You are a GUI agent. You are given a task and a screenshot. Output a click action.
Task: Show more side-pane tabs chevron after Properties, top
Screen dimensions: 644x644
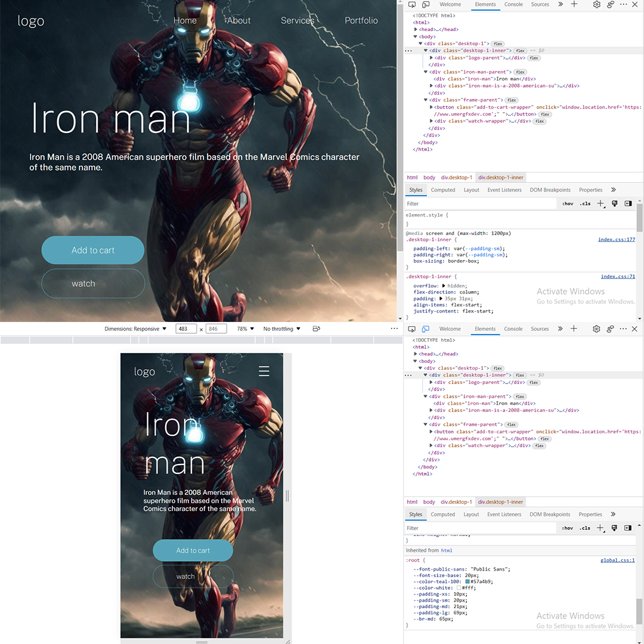pos(614,190)
